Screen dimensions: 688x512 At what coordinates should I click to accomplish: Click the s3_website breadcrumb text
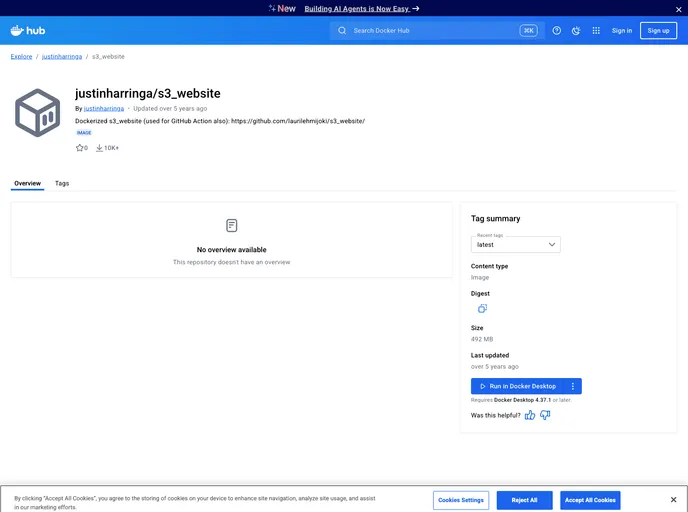pos(108,57)
